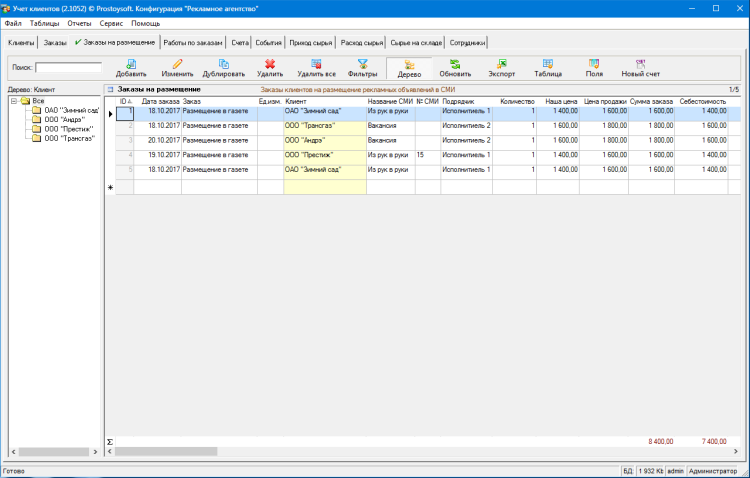Toggle the Дерево (Tree) panel button
Screen dimensions: 750x478
point(409,68)
